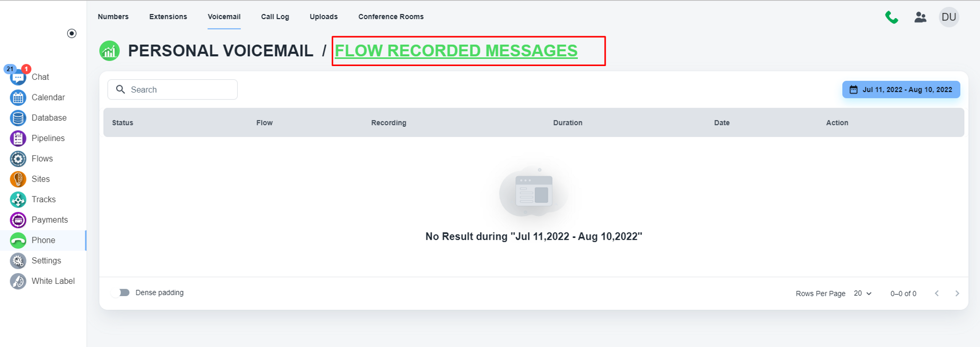Open Chat from the sidebar icon
This screenshot has height=347, width=980.
click(x=18, y=77)
